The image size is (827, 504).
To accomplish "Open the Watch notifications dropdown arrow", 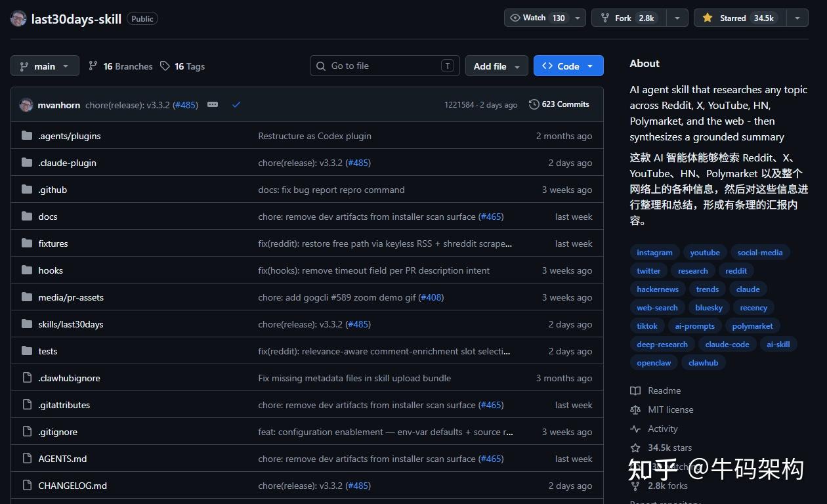I will (578, 18).
